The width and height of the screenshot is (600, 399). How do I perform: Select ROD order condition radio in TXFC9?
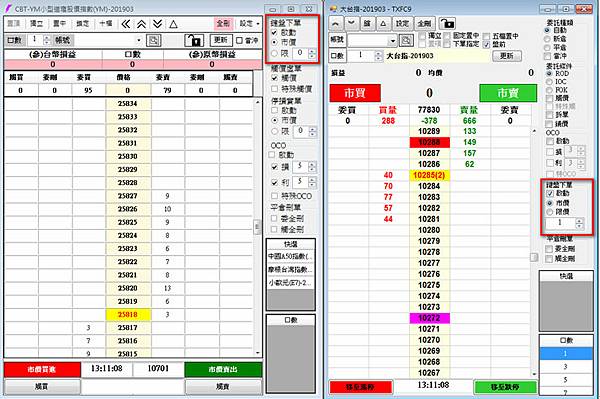point(549,73)
